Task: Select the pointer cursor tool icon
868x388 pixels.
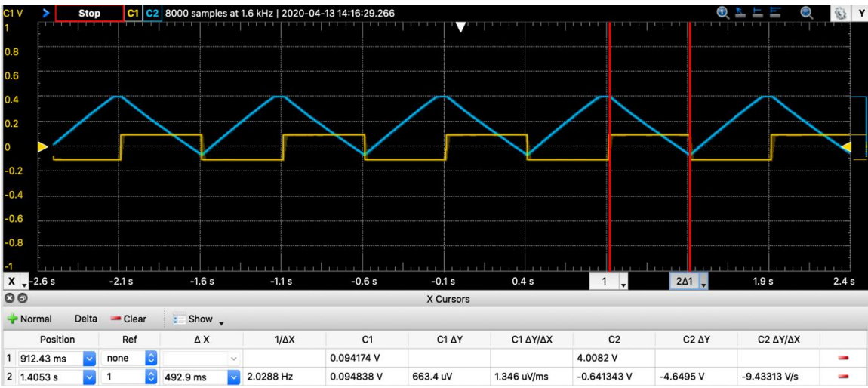Action: (x=740, y=13)
